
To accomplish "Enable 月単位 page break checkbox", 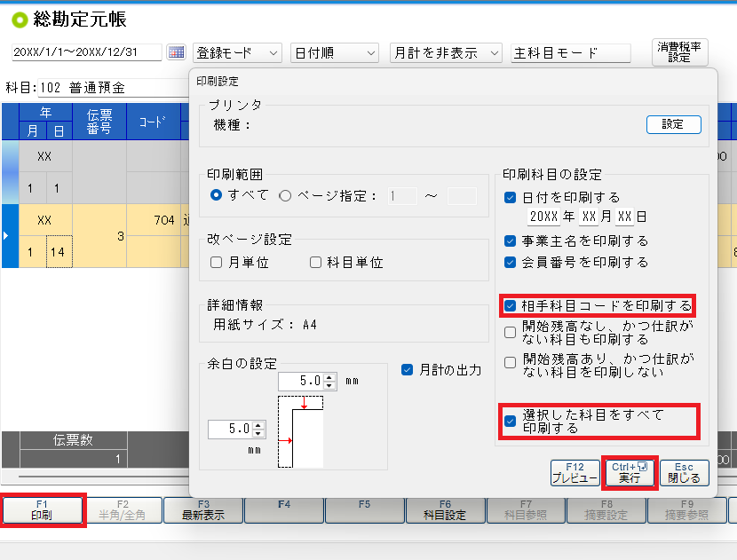I will point(216,263).
